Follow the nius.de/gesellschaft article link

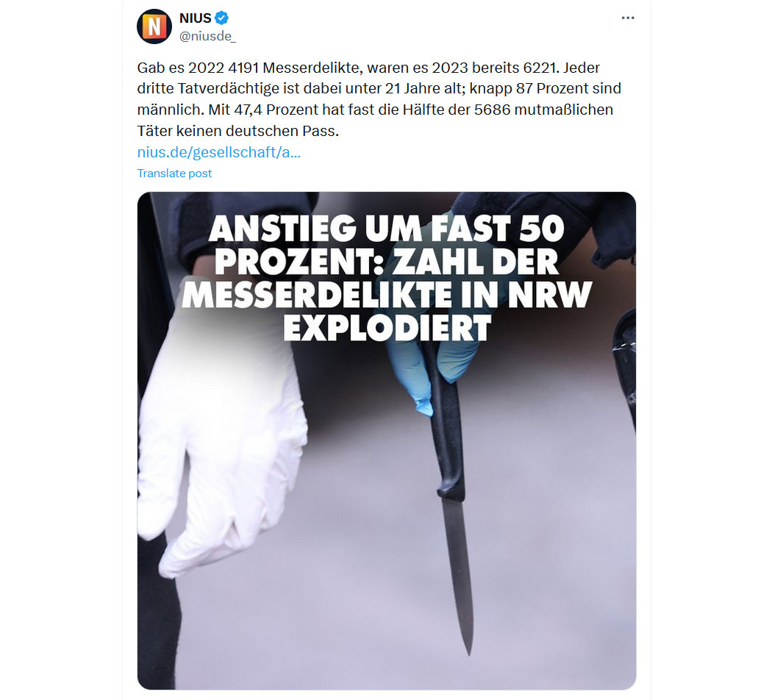tap(218, 152)
